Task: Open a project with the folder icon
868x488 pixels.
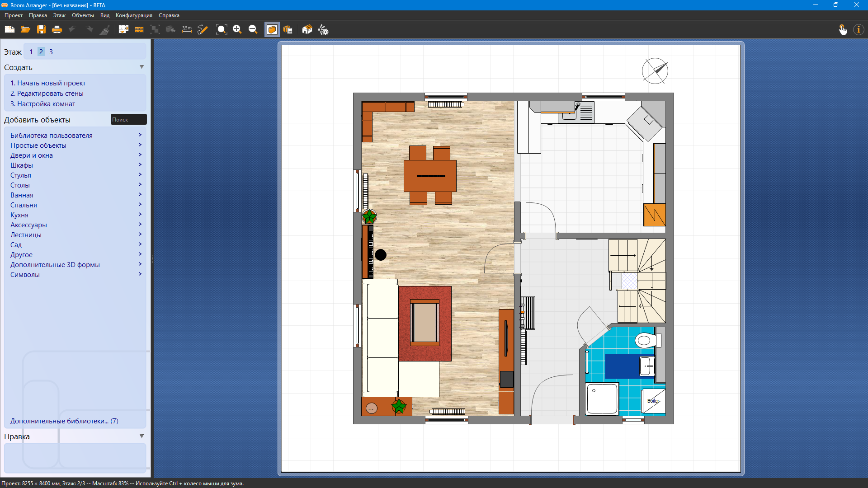Action: (x=25, y=30)
